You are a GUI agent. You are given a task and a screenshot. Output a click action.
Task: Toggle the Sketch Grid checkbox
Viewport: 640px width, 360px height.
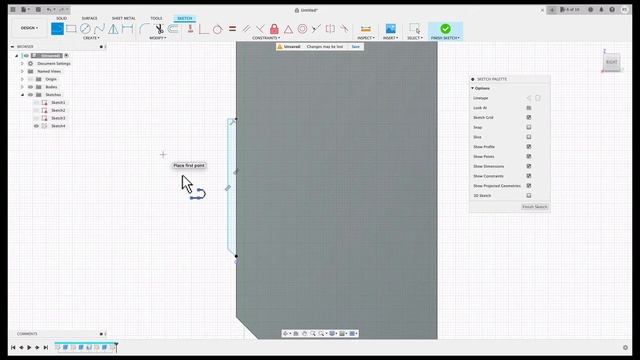529,118
